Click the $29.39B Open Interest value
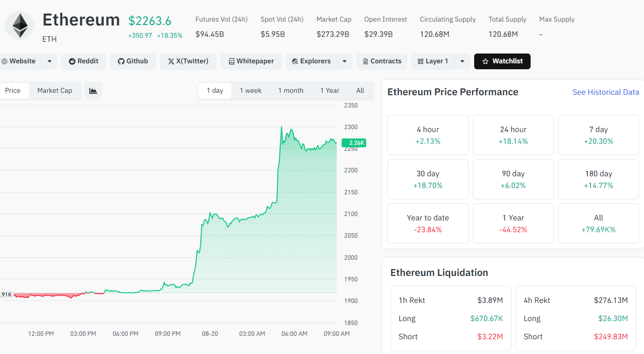This screenshot has height=354, width=644. [x=378, y=34]
